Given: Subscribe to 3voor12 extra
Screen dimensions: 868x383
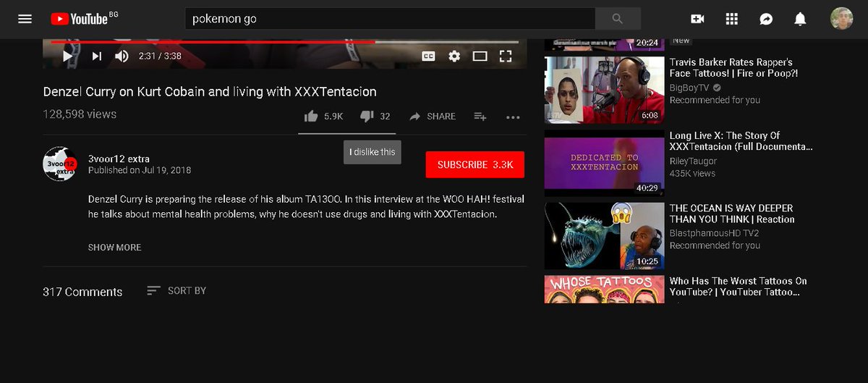Looking at the screenshot, I should click(475, 164).
